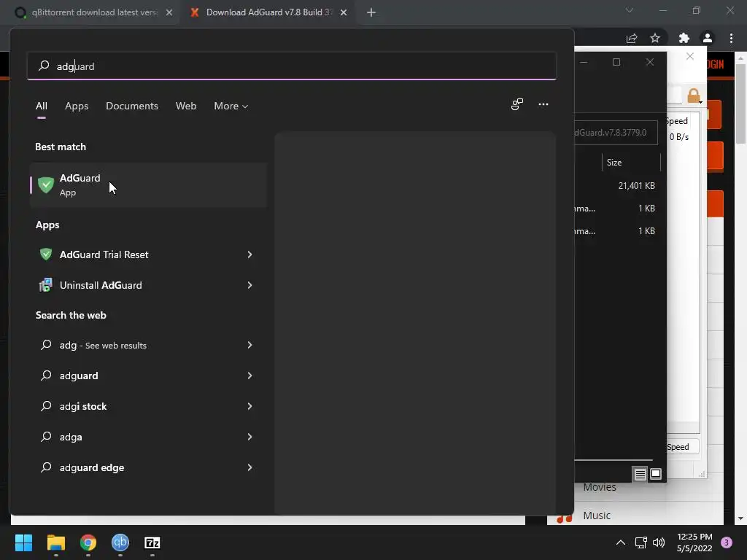
Task: Expand 'adgi stock' suggestion arrow
Action: tap(249, 405)
